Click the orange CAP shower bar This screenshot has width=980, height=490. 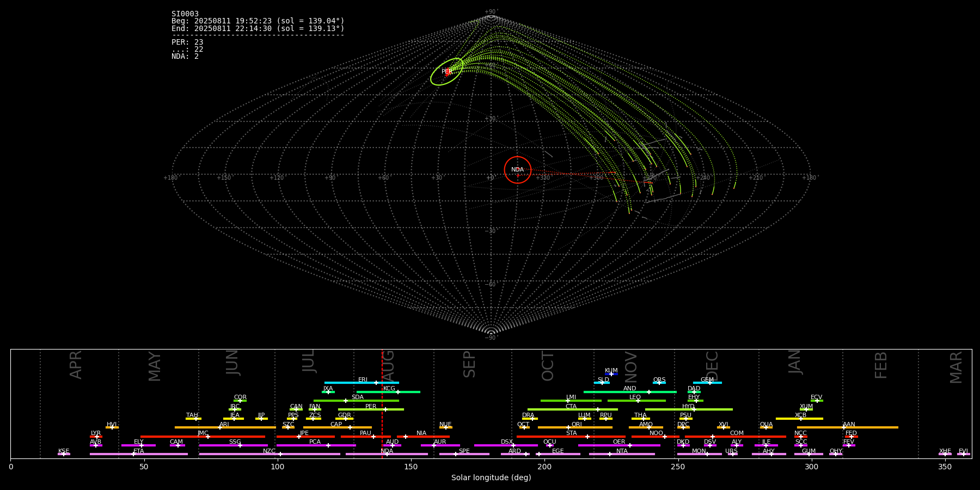(x=338, y=427)
